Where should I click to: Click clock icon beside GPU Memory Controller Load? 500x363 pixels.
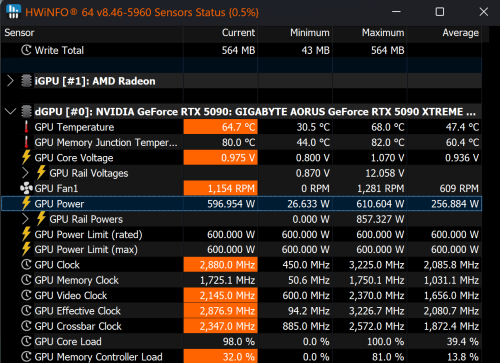tap(26, 357)
